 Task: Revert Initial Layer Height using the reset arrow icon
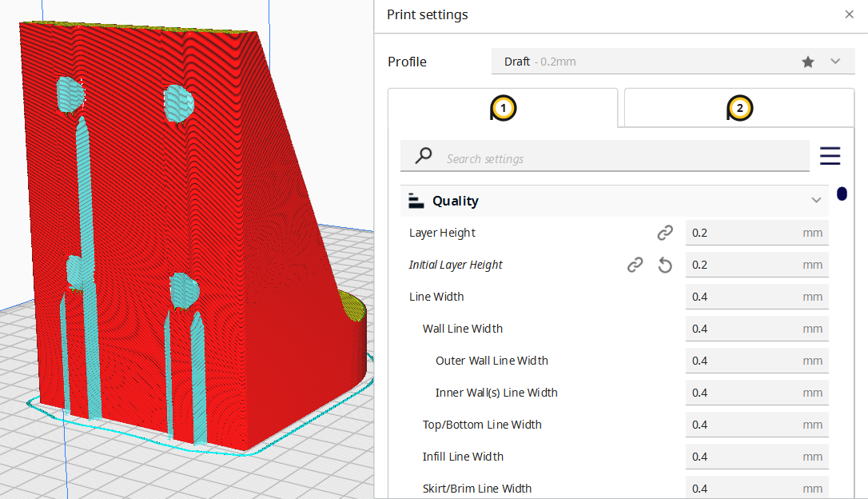click(665, 265)
